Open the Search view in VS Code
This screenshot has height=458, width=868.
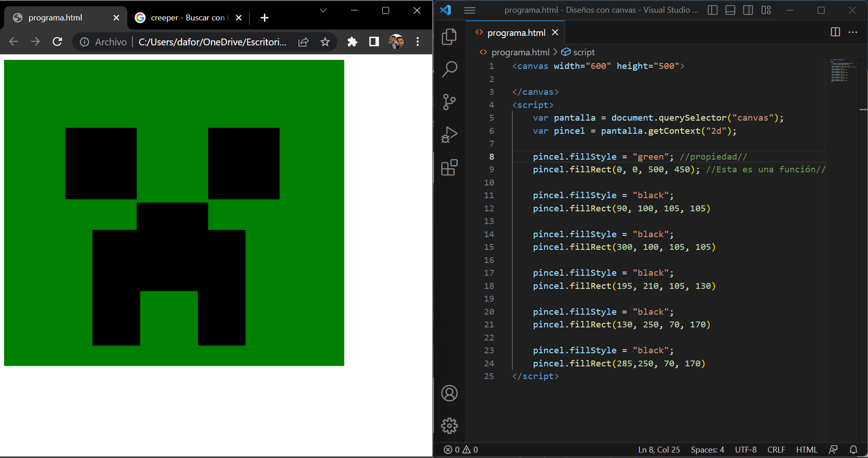click(449, 69)
